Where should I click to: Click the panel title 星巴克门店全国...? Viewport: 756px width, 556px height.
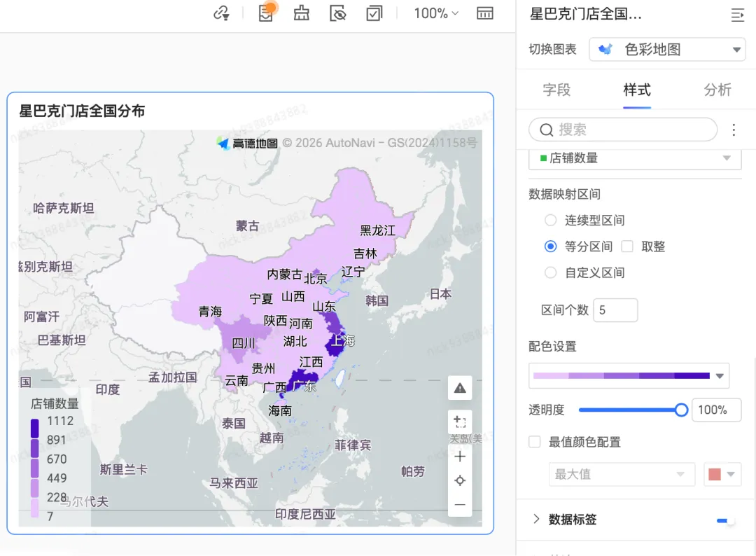[x=585, y=14]
